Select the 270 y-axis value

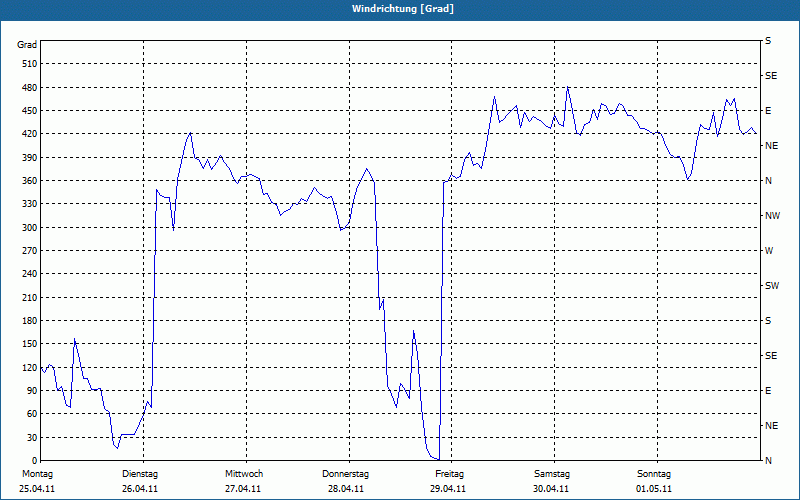tap(30, 251)
